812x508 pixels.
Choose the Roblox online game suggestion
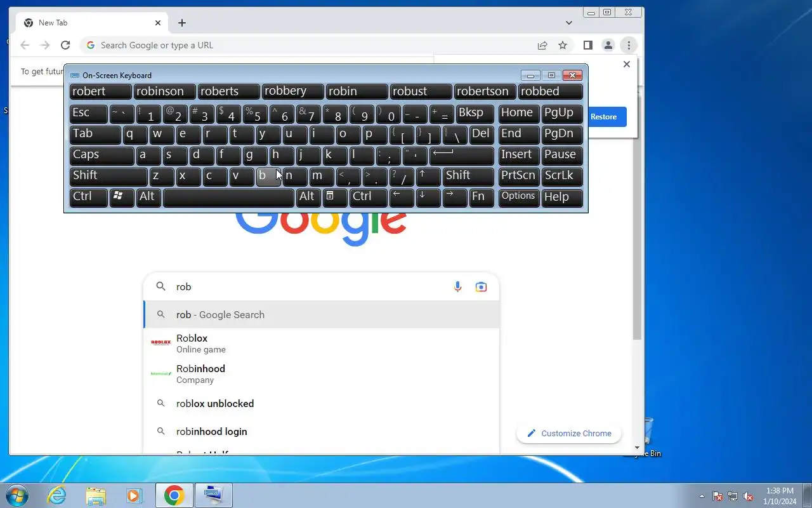point(322,344)
